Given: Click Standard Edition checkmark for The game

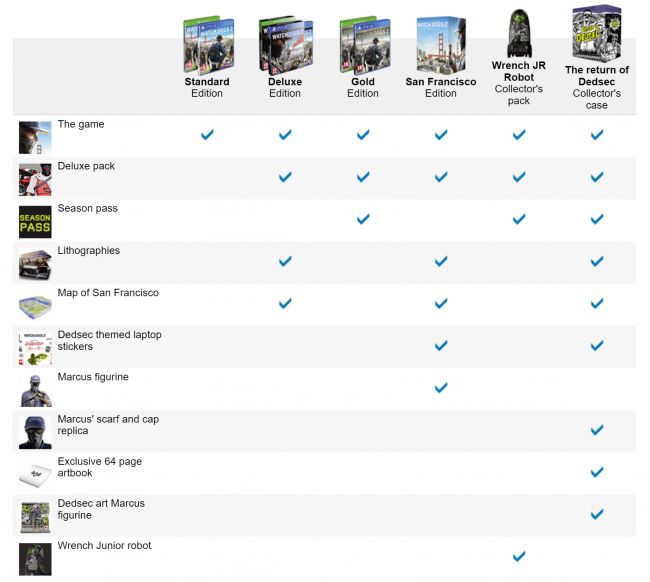Looking at the screenshot, I should (207, 134).
